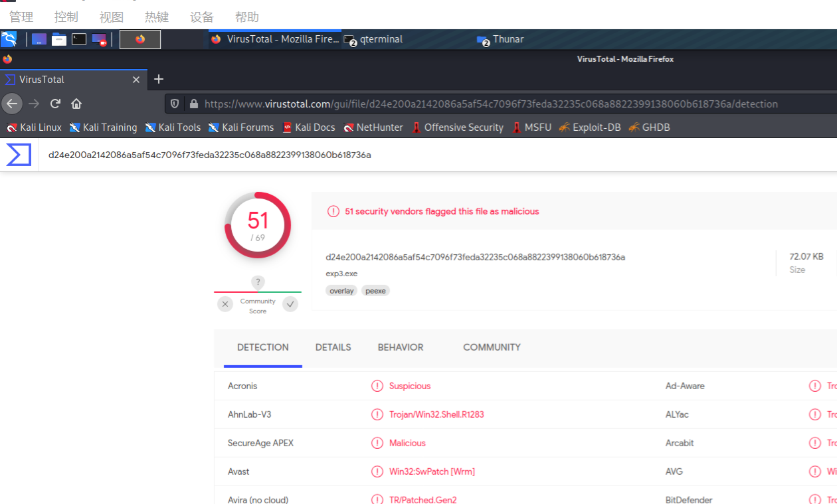837x504 pixels.
Task: Switch to the Thunar taskbar window
Action: tap(501, 39)
